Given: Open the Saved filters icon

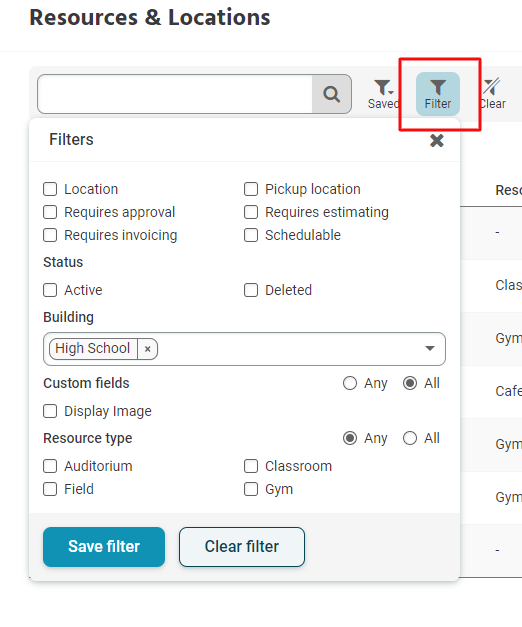Looking at the screenshot, I should pos(383,94).
